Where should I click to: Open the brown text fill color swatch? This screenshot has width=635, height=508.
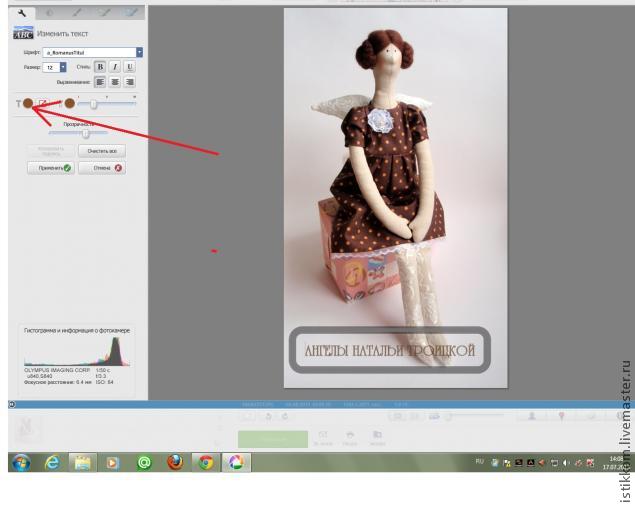click(x=28, y=104)
